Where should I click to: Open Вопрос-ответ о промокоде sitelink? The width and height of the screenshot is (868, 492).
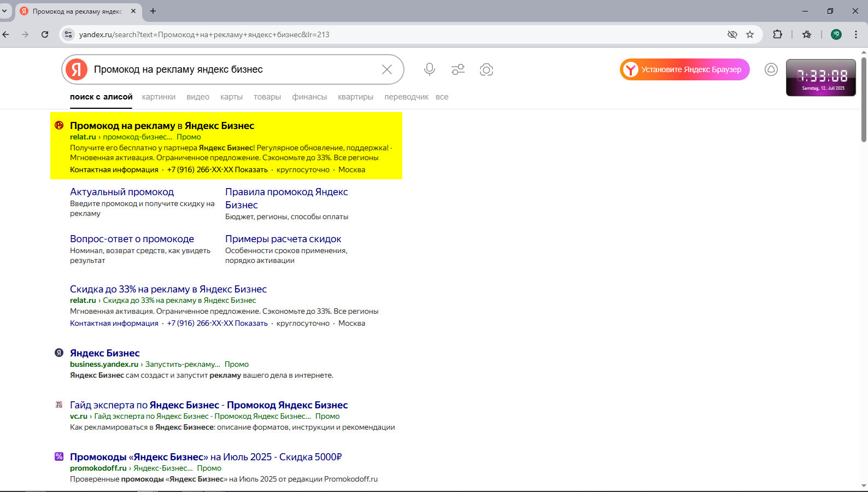tap(132, 239)
